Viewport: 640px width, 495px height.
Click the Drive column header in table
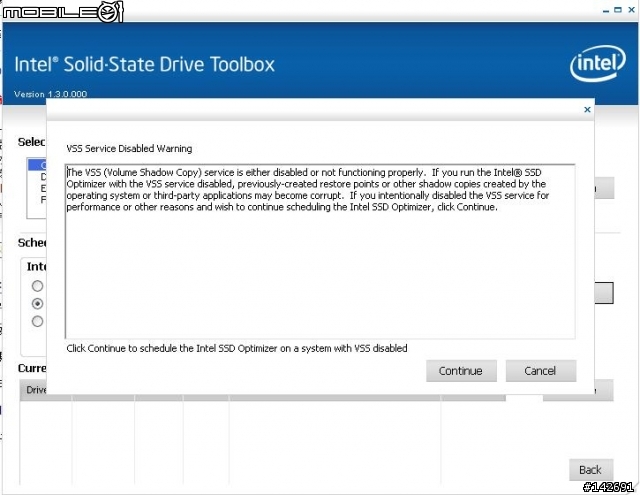(33, 390)
